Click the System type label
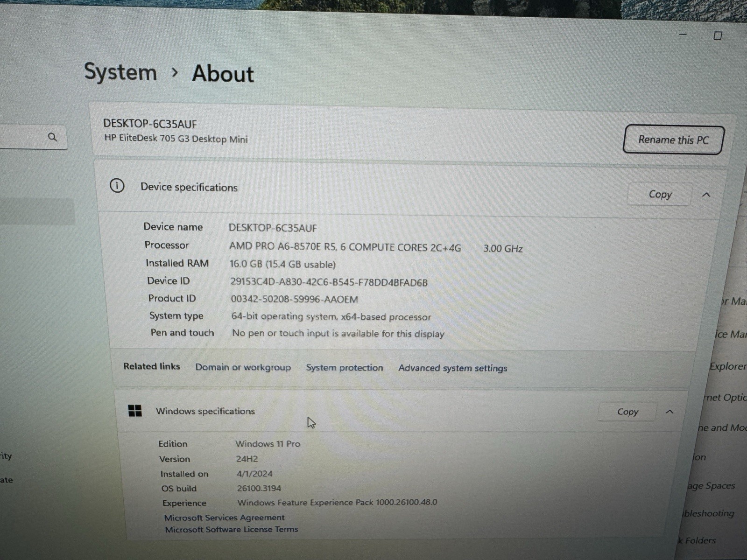The height and width of the screenshot is (560, 747). point(176,316)
